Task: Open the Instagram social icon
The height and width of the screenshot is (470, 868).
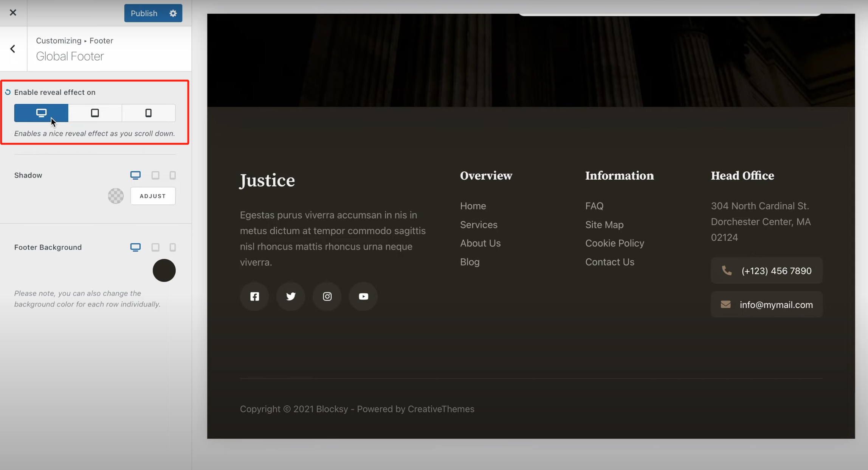Action: click(327, 296)
